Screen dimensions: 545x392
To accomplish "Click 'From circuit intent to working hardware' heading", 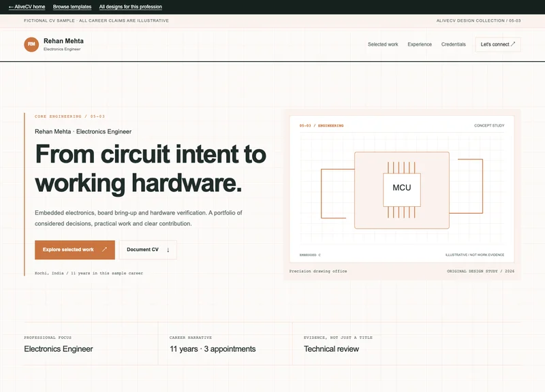I will pyautogui.click(x=151, y=168).
